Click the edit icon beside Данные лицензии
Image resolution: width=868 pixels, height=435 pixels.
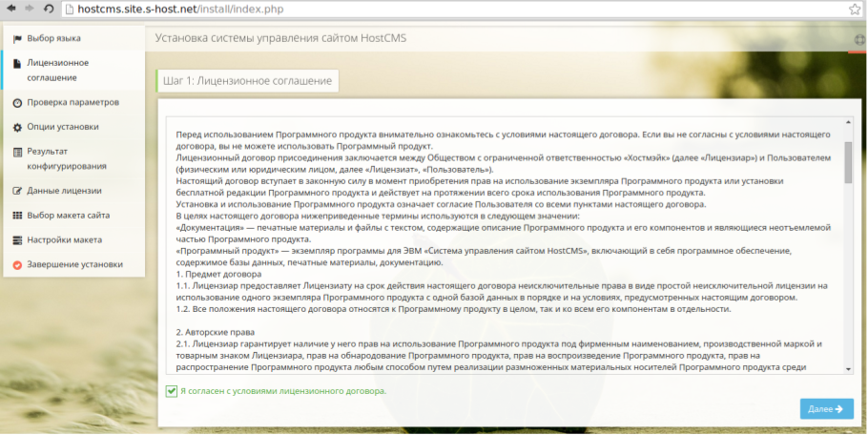(17, 191)
